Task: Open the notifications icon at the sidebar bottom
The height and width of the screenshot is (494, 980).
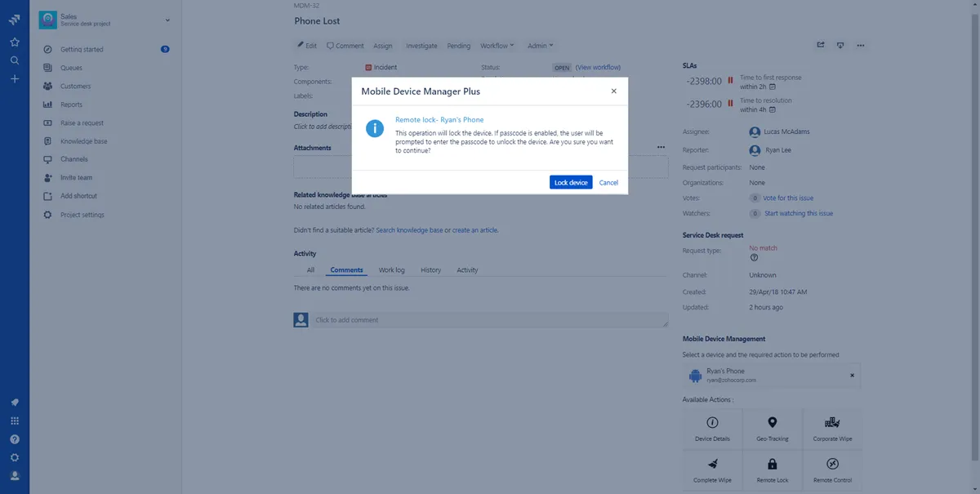Action: coord(15,403)
